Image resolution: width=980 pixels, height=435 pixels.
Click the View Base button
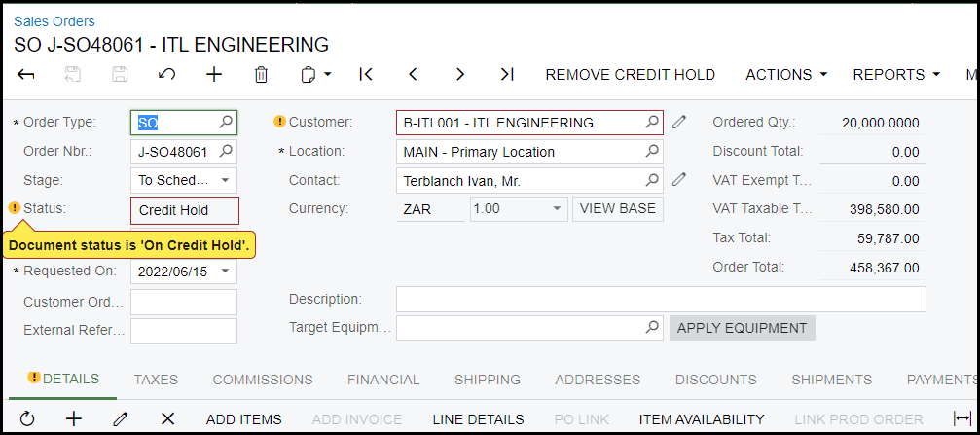618,209
